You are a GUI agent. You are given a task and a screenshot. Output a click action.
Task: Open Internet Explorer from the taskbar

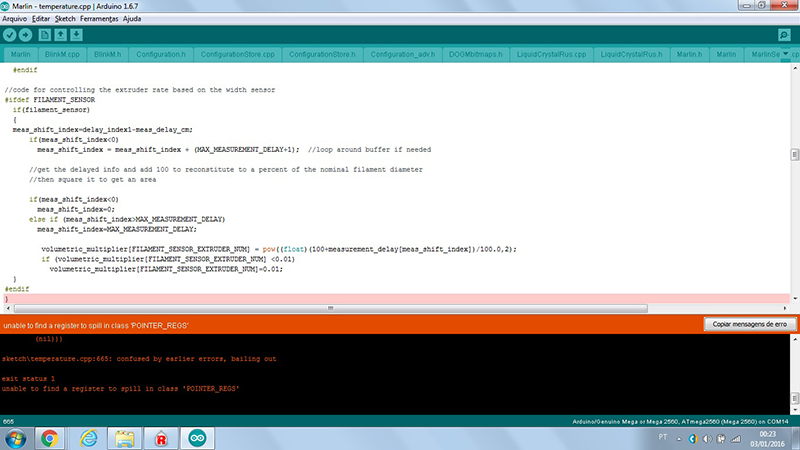click(88, 438)
